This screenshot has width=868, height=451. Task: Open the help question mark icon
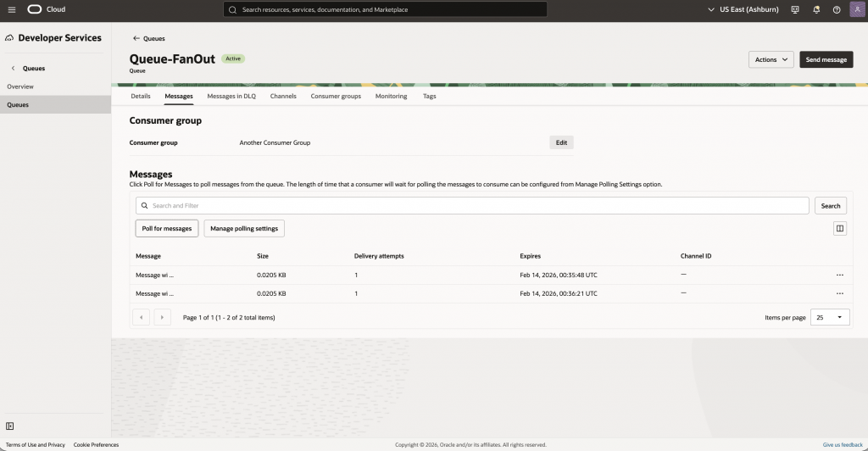click(x=837, y=9)
